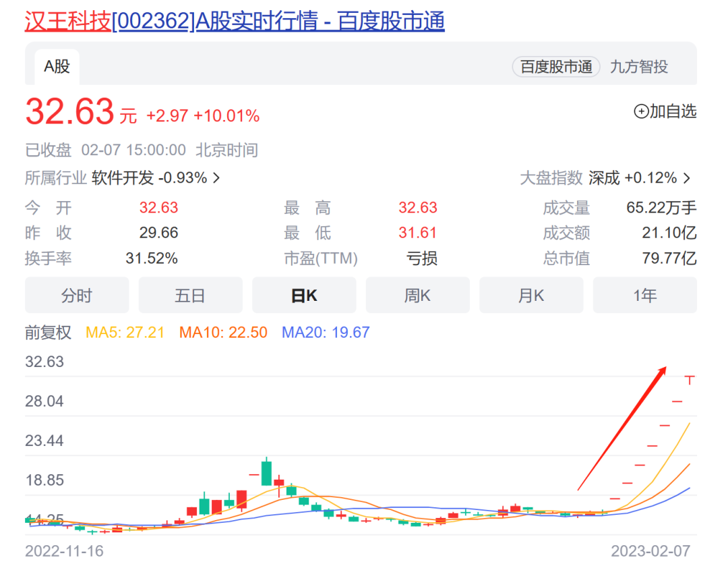
Task: Click the 市盈(TTM) value 亏损
Action: [421, 258]
